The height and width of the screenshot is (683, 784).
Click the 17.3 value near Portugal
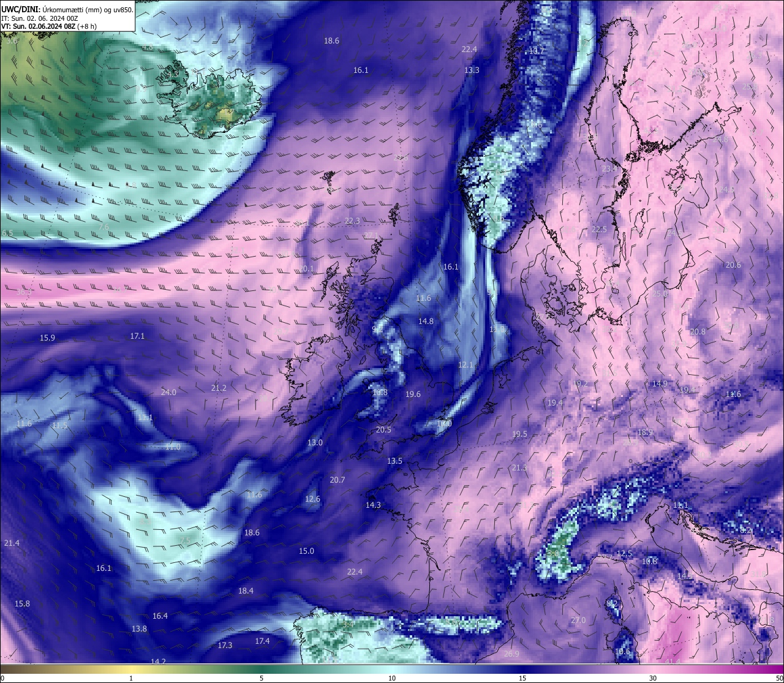(225, 646)
